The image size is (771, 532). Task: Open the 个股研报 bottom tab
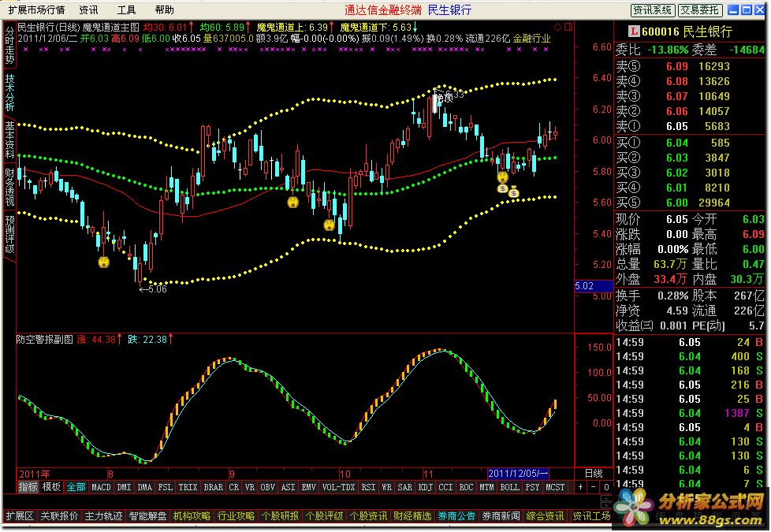pyautogui.click(x=281, y=515)
